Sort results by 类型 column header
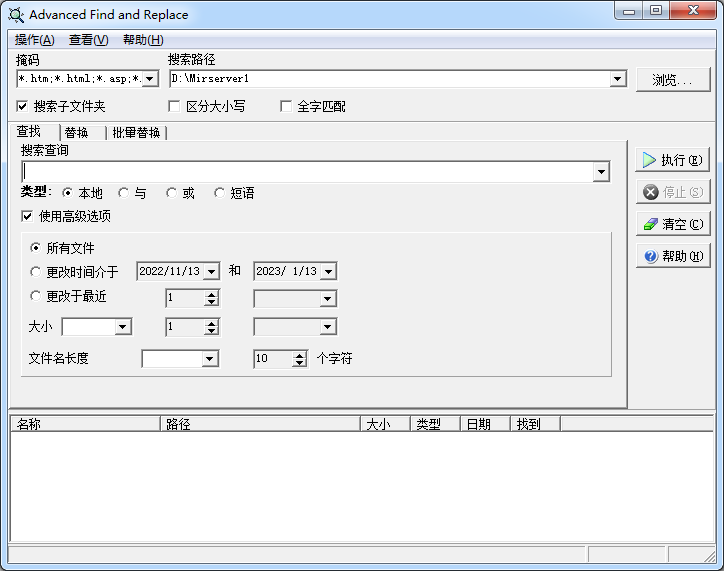 pyautogui.click(x=435, y=424)
